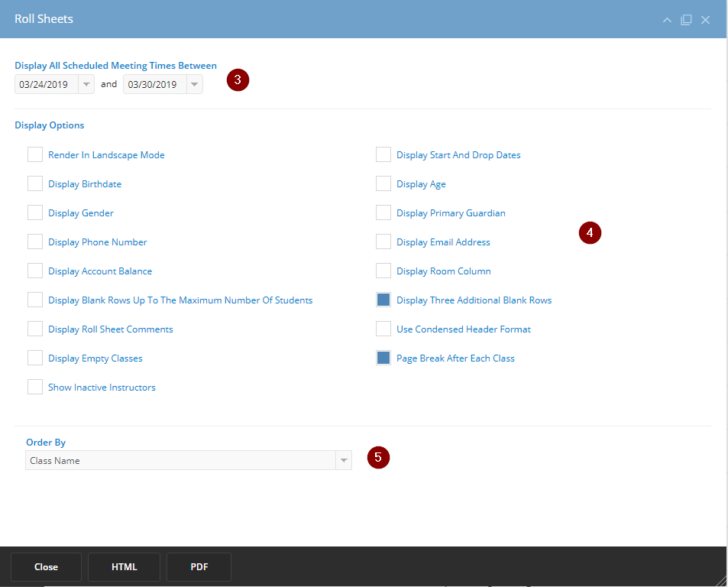This screenshot has height=587, width=728.
Task: Enable Display Room Column checkbox
Action: tap(383, 271)
